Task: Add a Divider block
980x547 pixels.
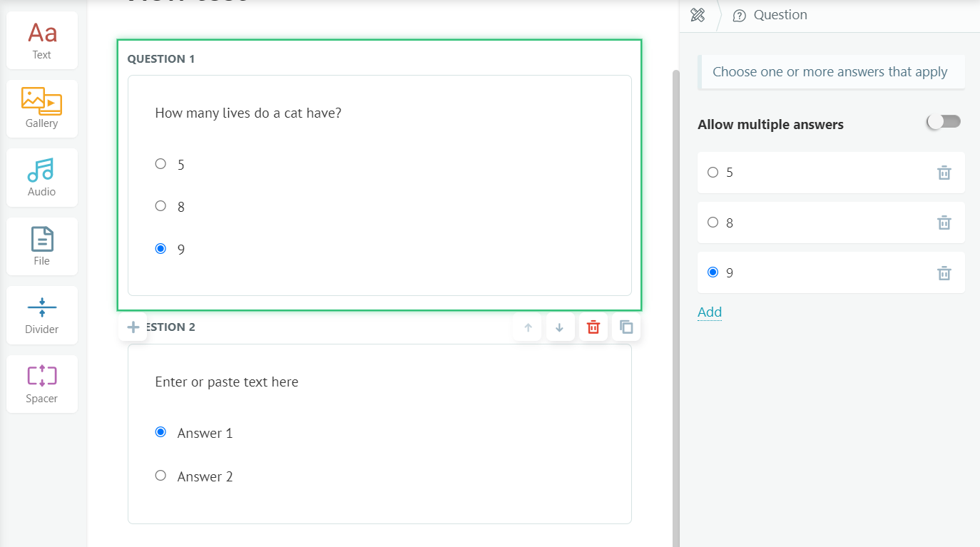Action: pyautogui.click(x=42, y=315)
